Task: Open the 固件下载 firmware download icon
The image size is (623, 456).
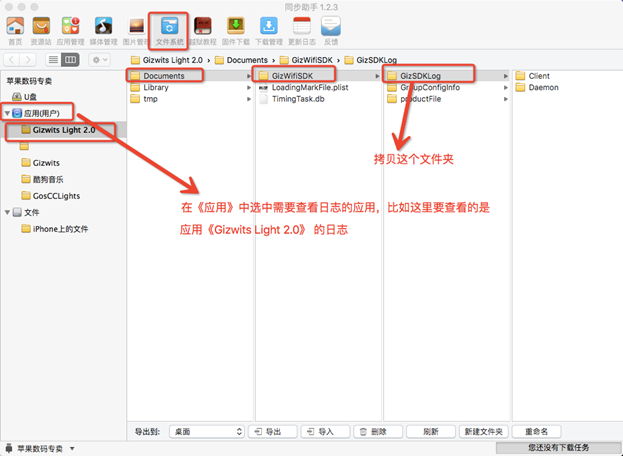Action: tap(235, 30)
